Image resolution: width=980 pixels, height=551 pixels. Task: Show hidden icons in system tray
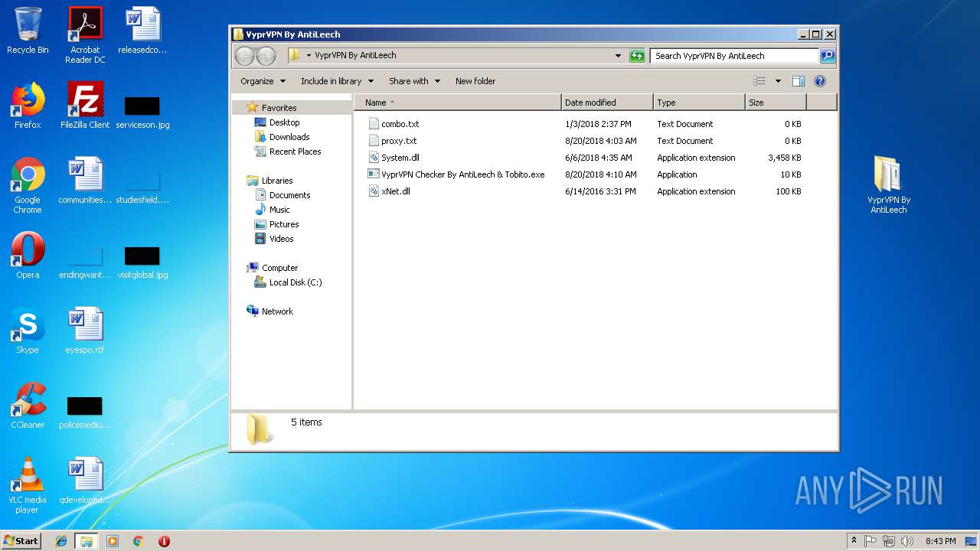[854, 541]
